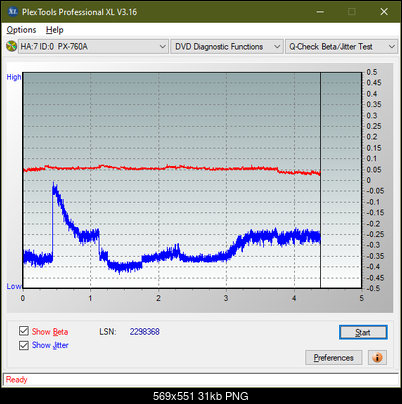Image resolution: width=402 pixels, height=404 pixels.
Task: Click the Start button
Action: point(363,332)
